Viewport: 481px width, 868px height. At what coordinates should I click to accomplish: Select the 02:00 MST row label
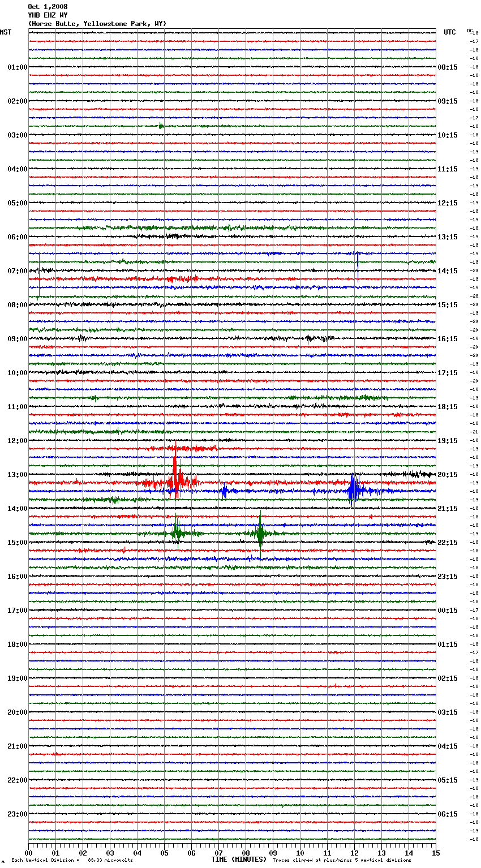18,101
